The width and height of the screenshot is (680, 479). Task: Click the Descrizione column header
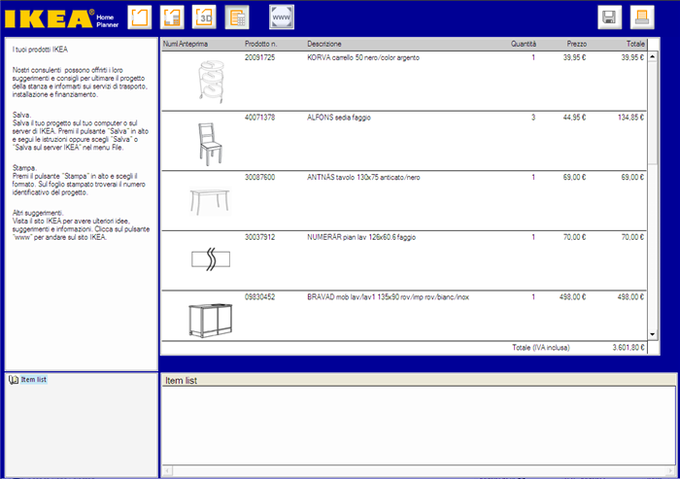click(x=324, y=44)
